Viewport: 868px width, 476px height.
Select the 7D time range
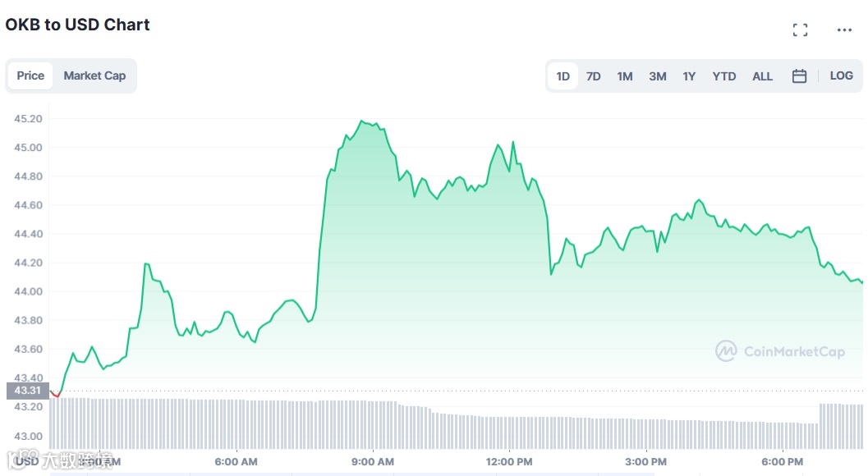594,76
